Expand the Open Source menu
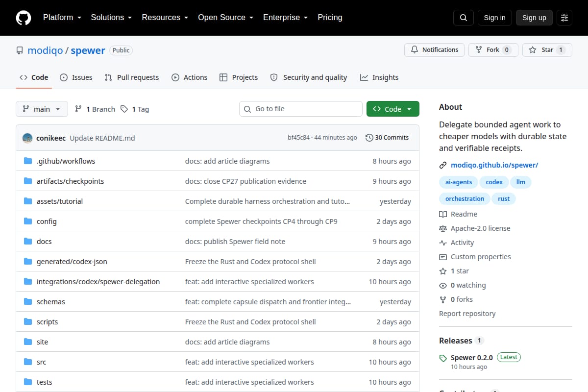588x392 pixels. point(225,18)
